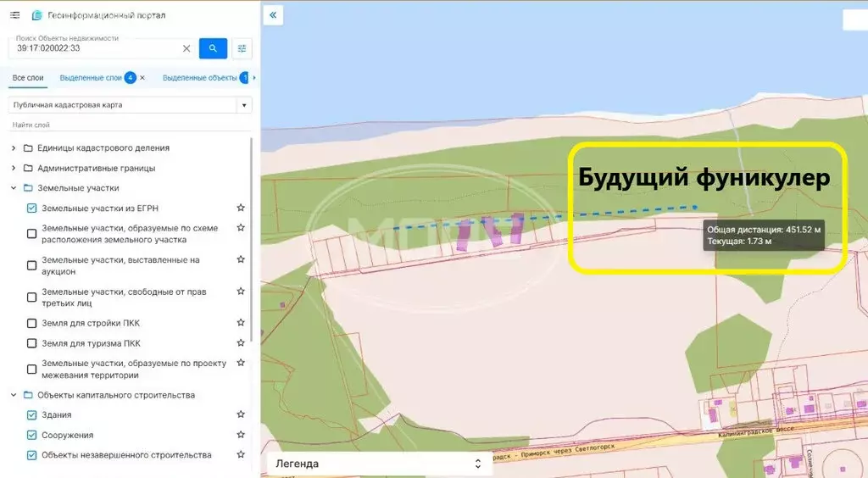
Task: Click the distance measurement tooltip
Action: pyautogui.click(x=764, y=235)
